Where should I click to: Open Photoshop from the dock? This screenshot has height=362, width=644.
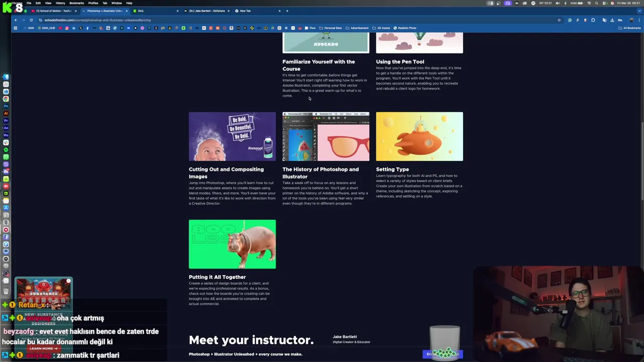pyautogui.click(x=6, y=106)
